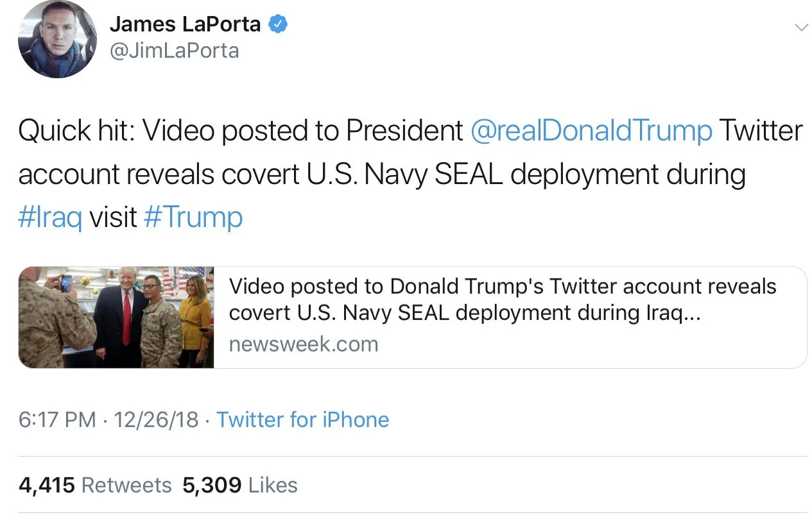
Task: View the 4,415 Retweets list
Action: pos(95,485)
